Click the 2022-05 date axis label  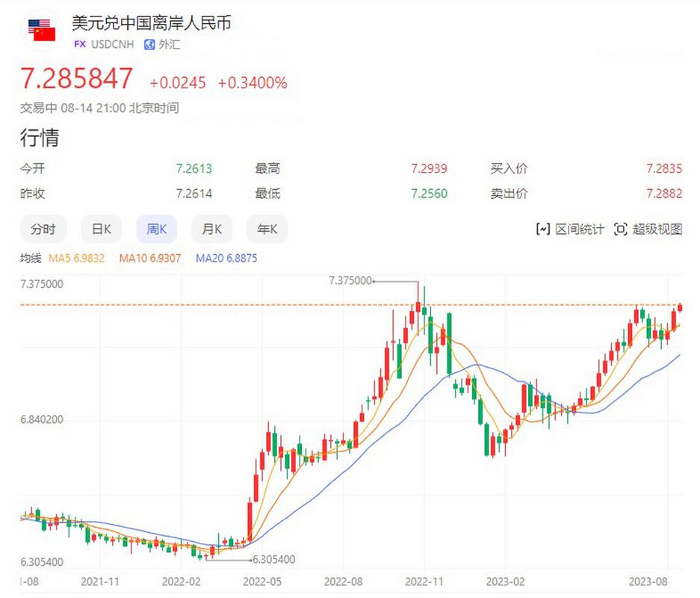pos(262,582)
